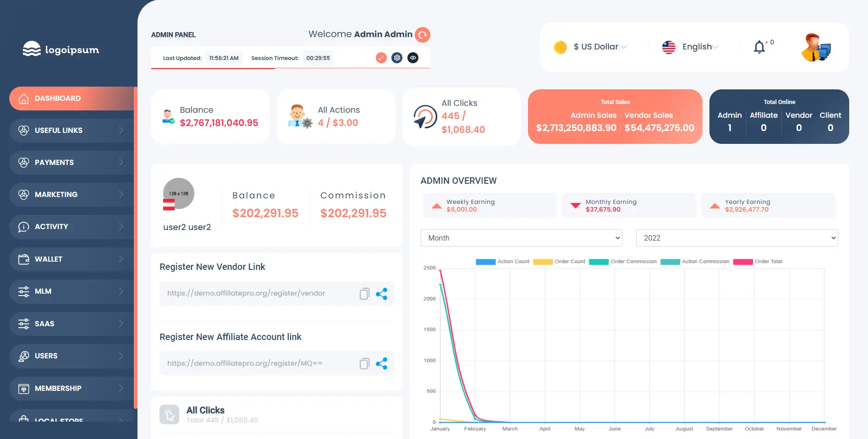Click the All Clicks cursor icon at bottom

[x=169, y=415]
